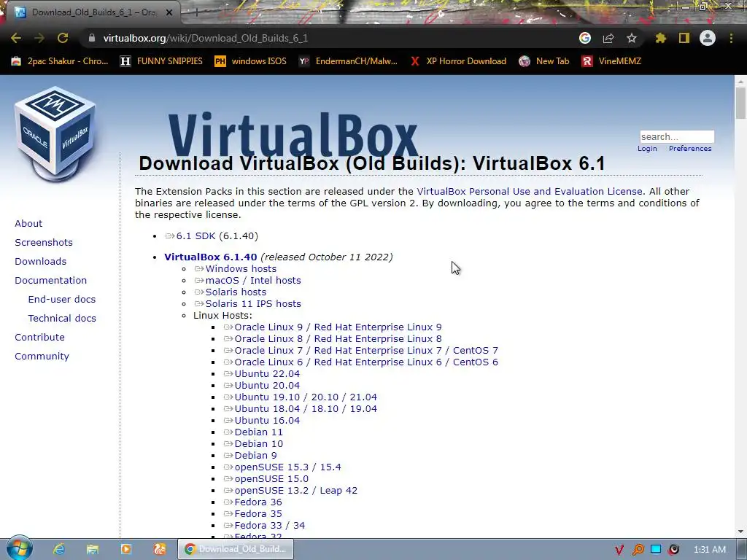Open a new browser tab
The height and width of the screenshot is (560, 747).
coord(196,12)
